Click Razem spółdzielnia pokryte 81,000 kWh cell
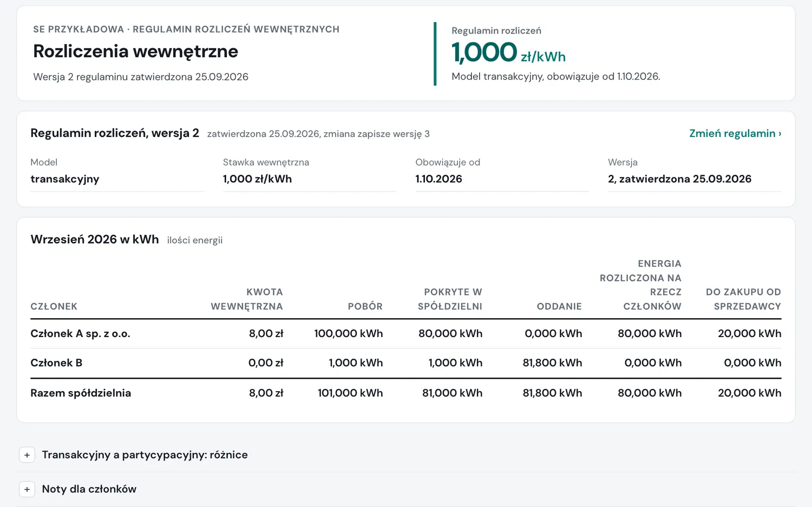 tap(452, 393)
